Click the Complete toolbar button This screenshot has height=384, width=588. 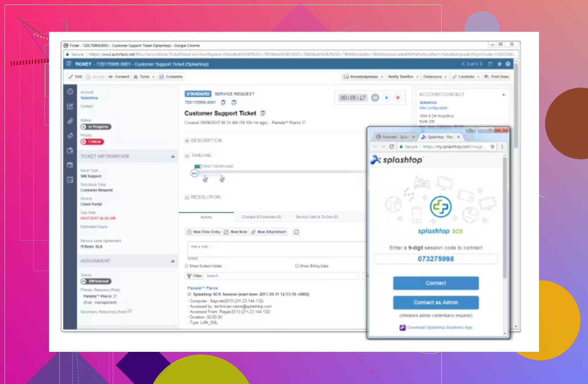click(171, 77)
